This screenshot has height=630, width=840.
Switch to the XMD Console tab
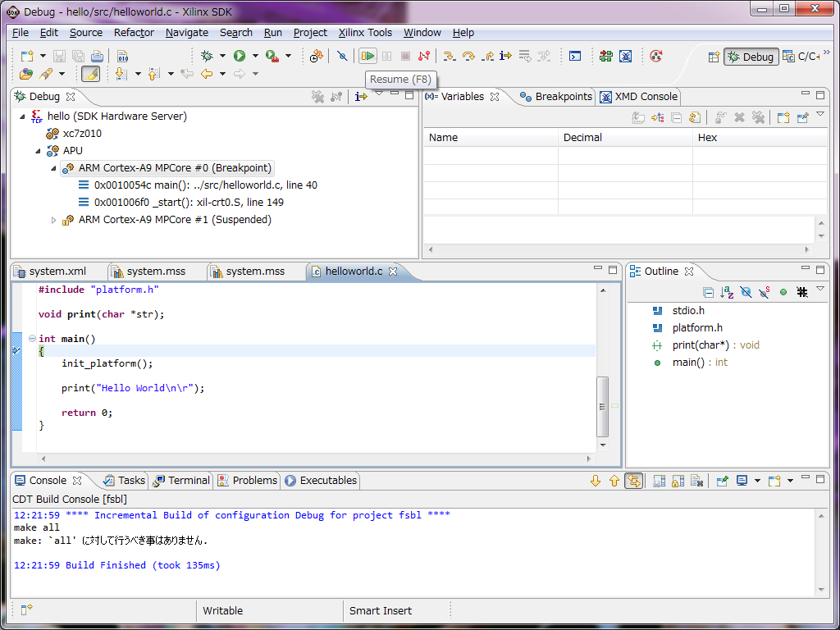click(x=639, y=97)
